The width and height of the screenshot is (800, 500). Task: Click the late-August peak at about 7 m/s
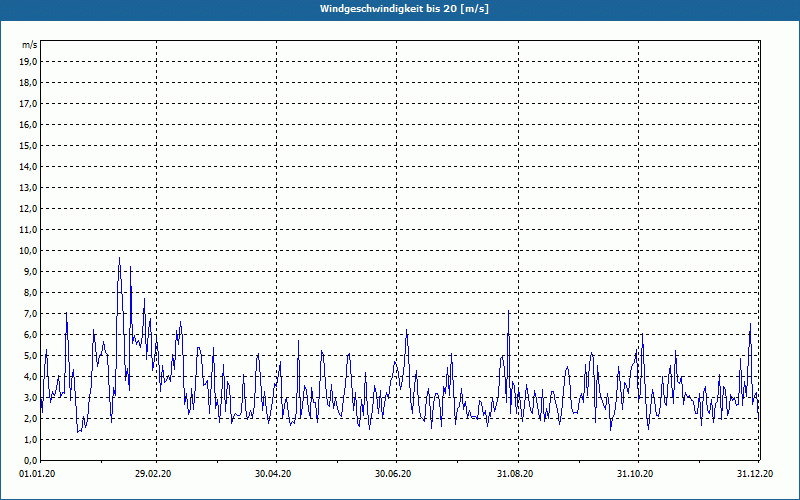point(509,311)
